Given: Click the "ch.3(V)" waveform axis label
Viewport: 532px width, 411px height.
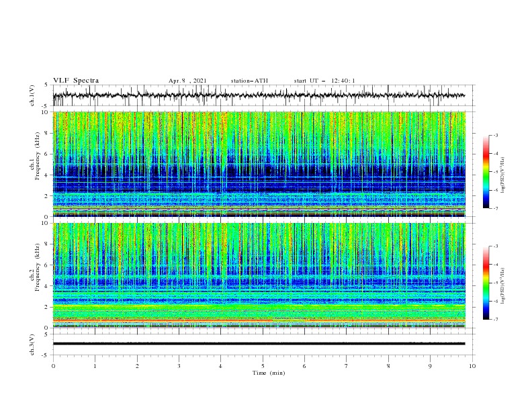Looking at the screenshot, I should coord(32,345).
